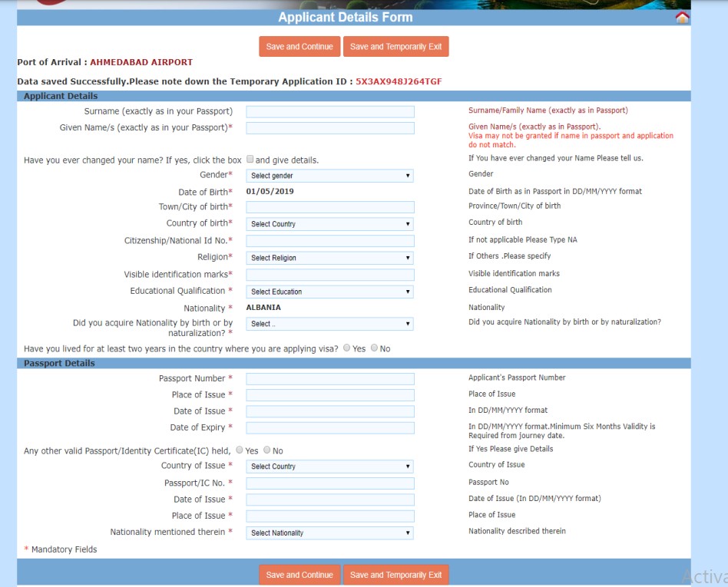Click the bottom Save and Temporarily Exit button

click(x=395, y=575)
